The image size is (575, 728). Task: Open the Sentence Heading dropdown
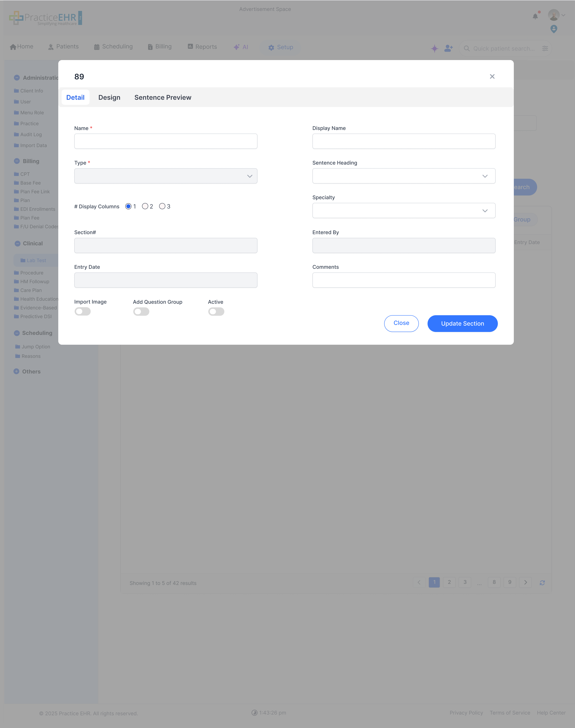click(x=404, y=176)
